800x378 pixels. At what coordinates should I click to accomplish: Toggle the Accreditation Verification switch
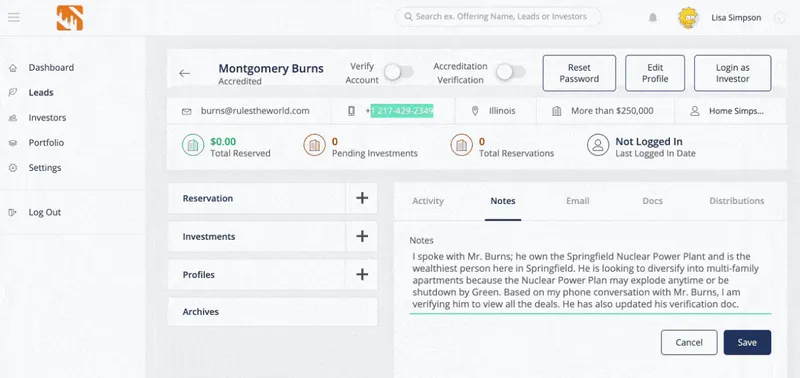coord(511,72)
